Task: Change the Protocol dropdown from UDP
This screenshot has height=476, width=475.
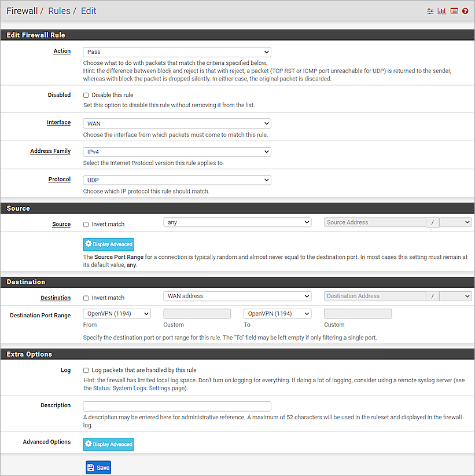Action: tap(176, 180)
